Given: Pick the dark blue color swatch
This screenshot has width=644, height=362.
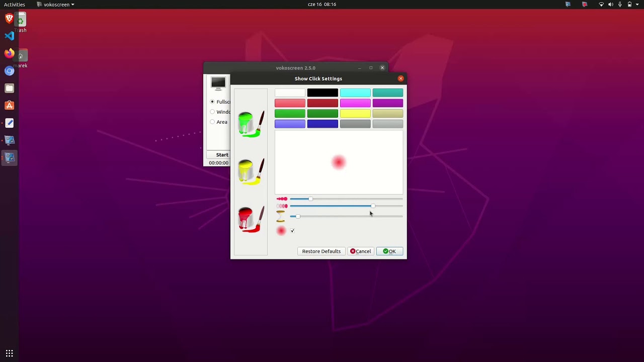Looking at the screenshot, I should pyautogui.click(x=323, y=124).
